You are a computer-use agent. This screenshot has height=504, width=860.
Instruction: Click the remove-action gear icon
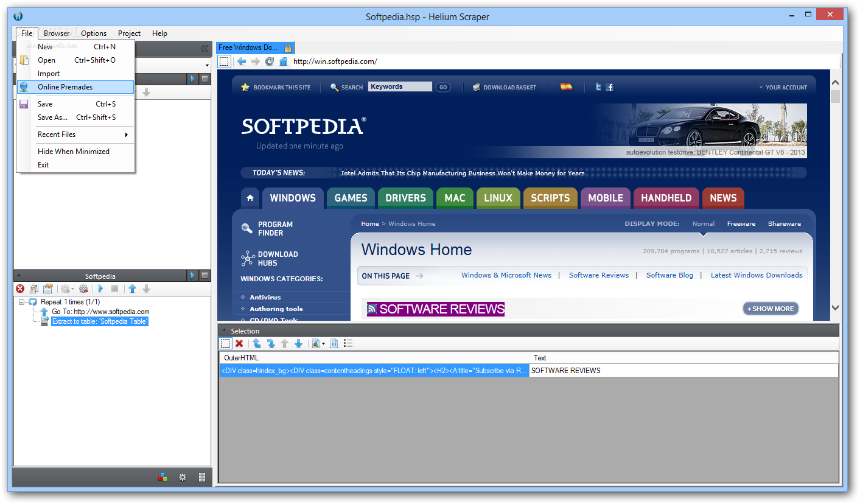pyautogui.click(x=84, y=289)
